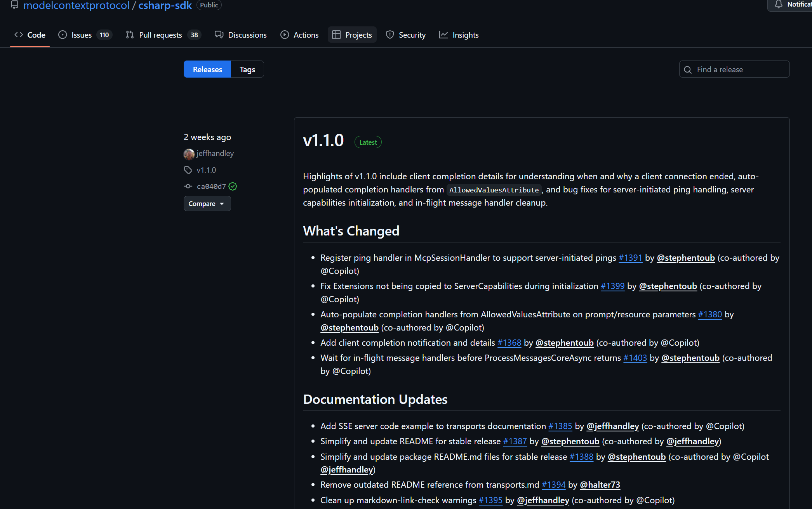Open the Compare dropdown
This screenshot has width=812, height=509.
tap(207, 204)
